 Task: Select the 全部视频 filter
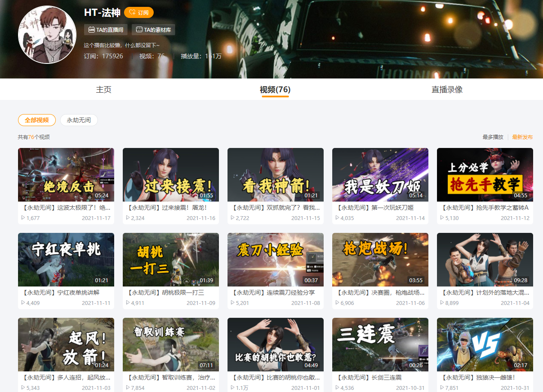pos(37,120)
